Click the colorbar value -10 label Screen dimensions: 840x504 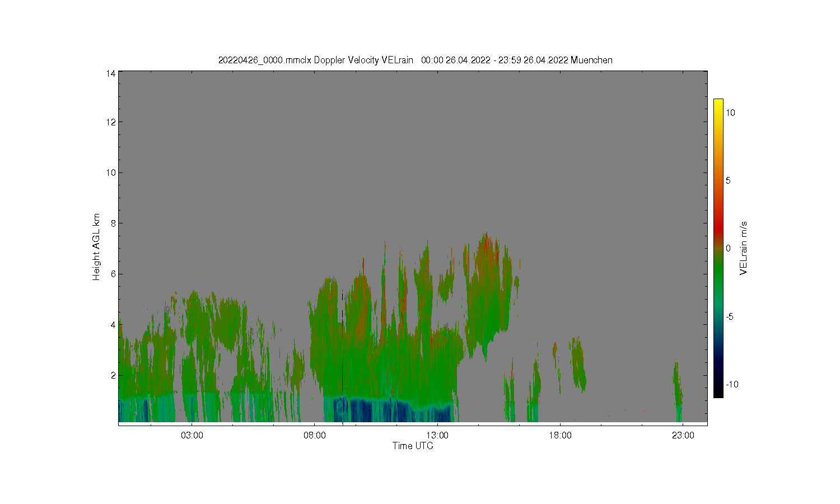click(732, 384)
